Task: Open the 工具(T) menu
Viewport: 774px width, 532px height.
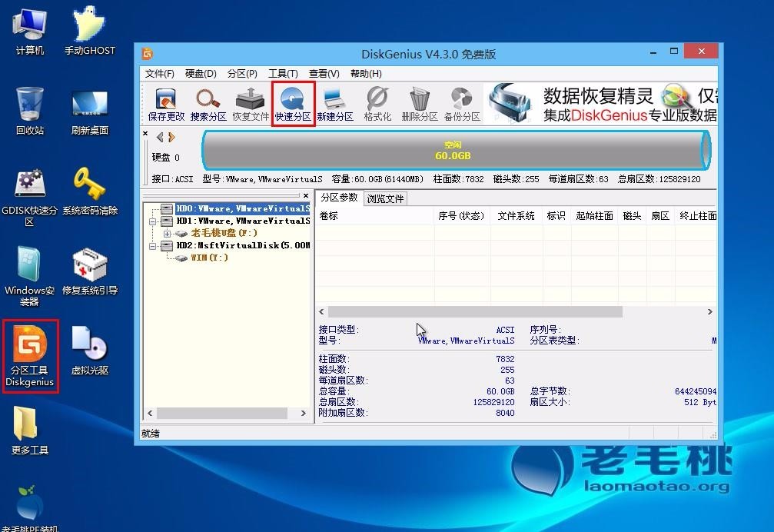Action: coord(283,74)
